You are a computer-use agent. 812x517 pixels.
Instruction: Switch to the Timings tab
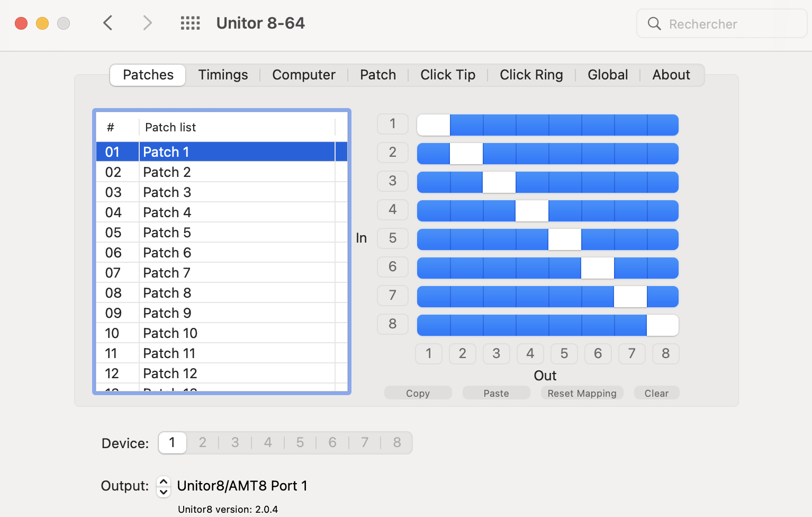pos(223,75)
